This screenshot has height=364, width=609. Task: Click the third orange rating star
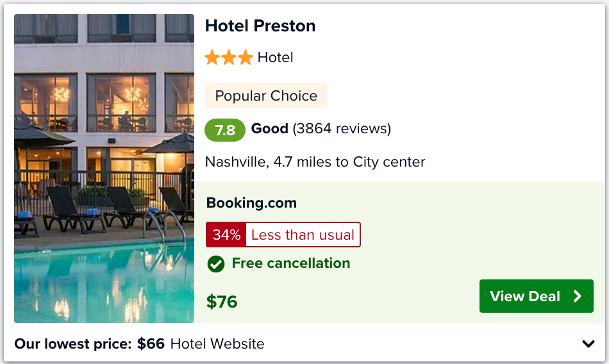[246, 58]
